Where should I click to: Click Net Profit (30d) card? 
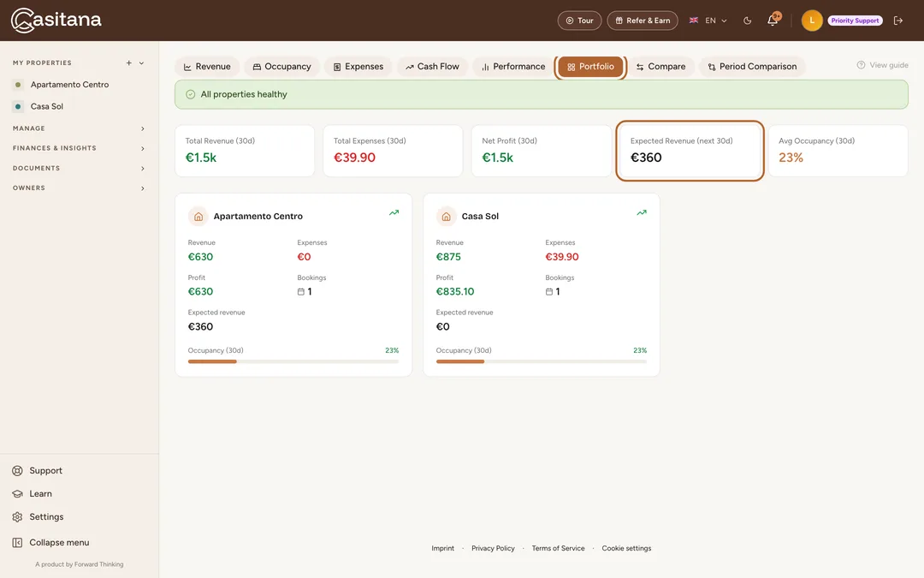(541, 151)
